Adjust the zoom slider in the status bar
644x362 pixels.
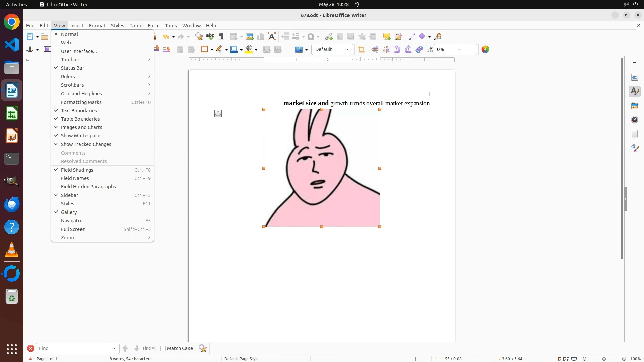pyautogui.click(x=604, y=359)
